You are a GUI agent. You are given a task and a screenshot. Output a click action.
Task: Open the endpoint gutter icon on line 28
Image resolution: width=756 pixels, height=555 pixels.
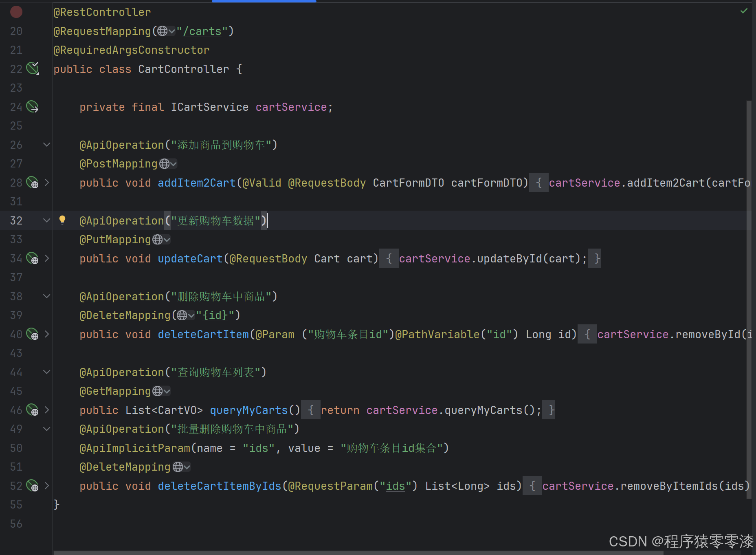[x=33, y=183]
